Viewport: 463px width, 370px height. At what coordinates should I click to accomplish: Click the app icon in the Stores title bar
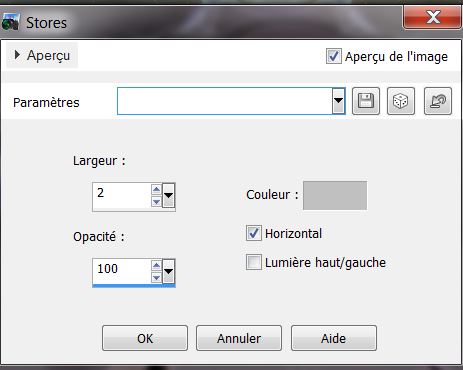10,22
